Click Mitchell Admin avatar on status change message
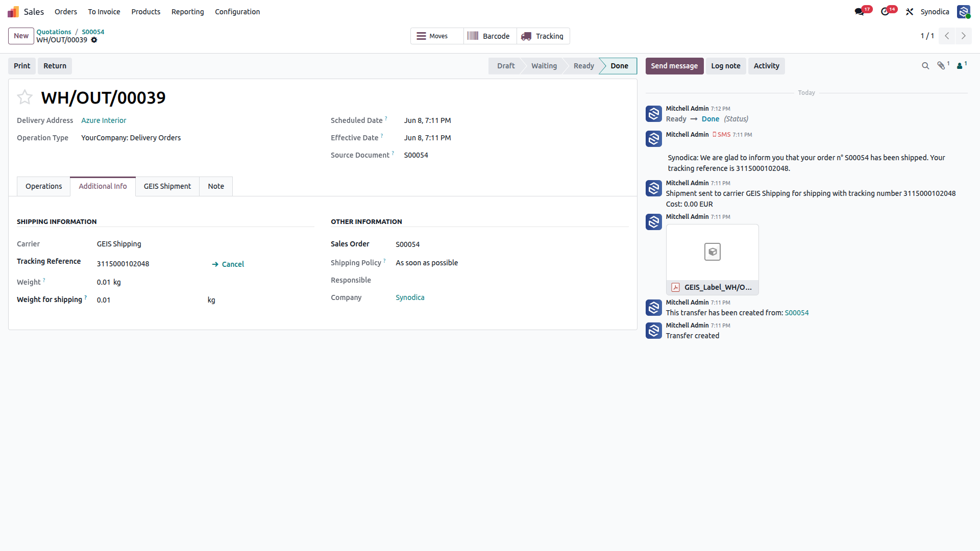980x551 pixels. [x=653, y=114]
